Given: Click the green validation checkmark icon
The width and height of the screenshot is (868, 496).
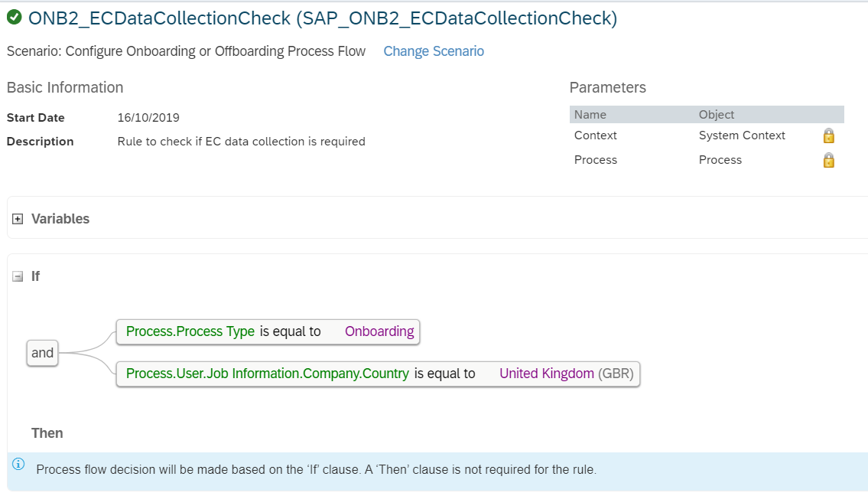Looking at the screenshot, I should [x=15, y=18].
